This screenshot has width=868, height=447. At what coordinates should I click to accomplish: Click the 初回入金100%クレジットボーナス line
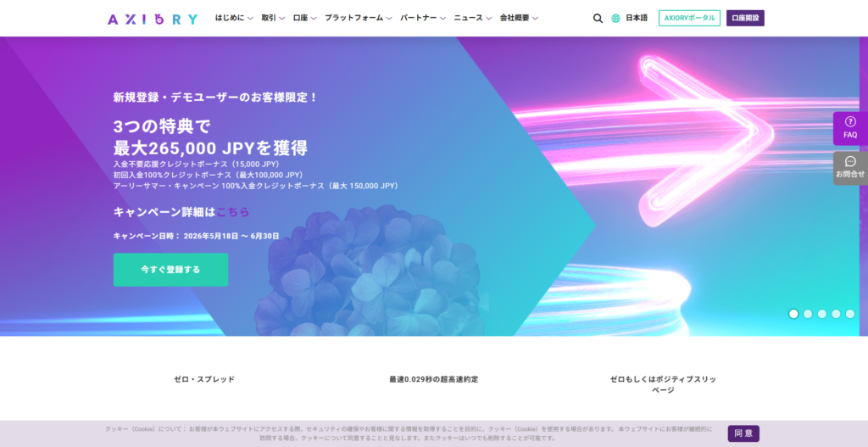209,175
